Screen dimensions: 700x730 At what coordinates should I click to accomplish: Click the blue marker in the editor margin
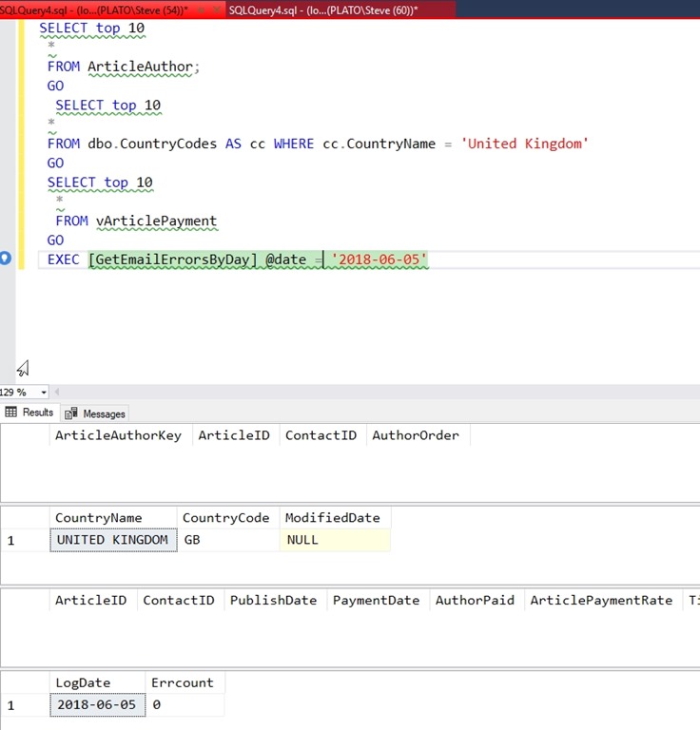tap(6, 259)
